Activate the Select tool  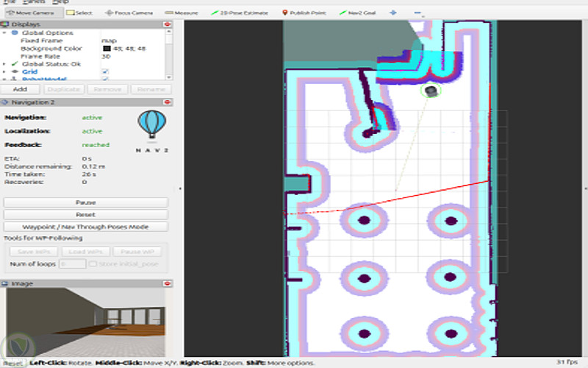(x=79, y=13)
